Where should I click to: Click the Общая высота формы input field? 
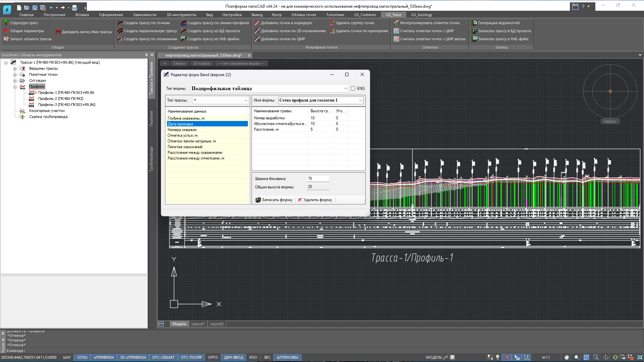[318, 187]
